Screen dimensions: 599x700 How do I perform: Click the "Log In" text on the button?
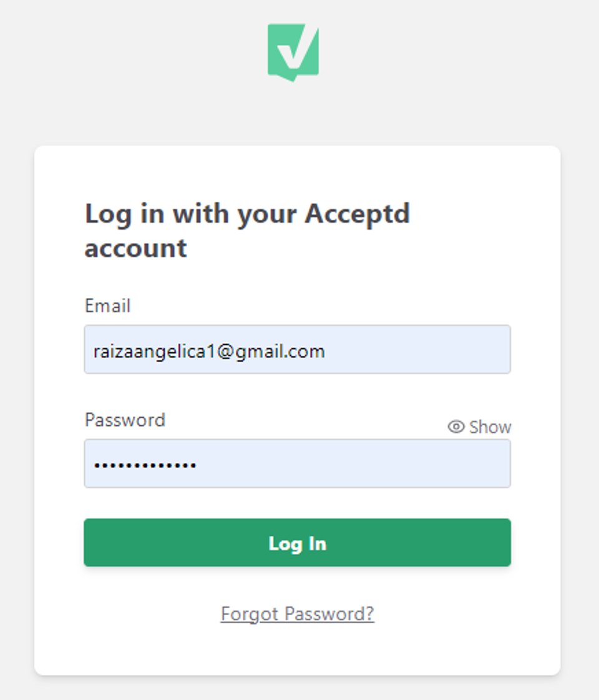coord(297,543)
